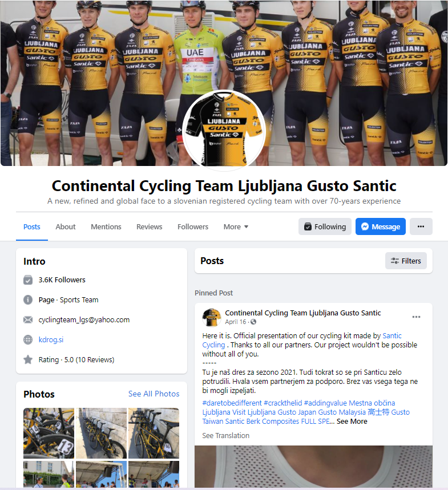The image size is (448, 490).
Task: Click the globe website icon in Intro
Action: coord(28,339)
